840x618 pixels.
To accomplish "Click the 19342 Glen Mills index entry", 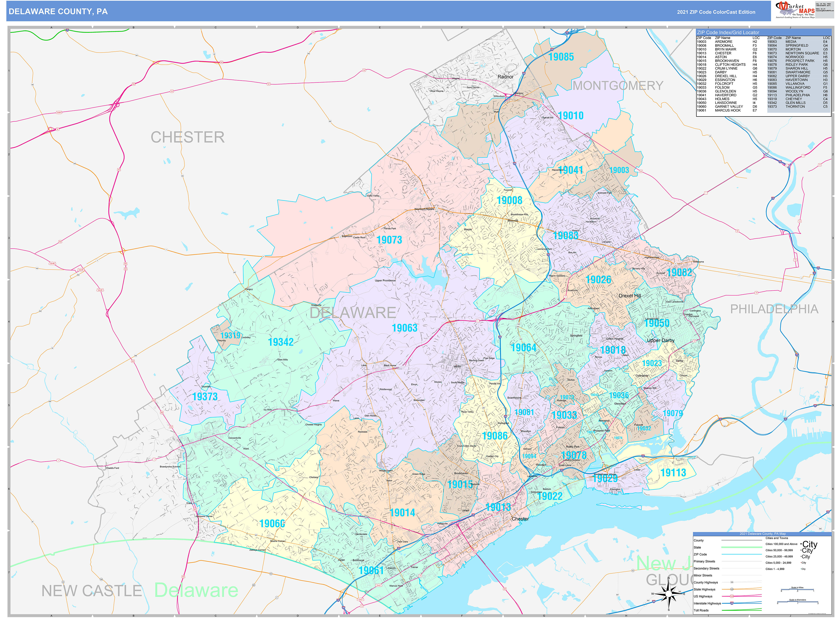I will click(x=782, y=102).
